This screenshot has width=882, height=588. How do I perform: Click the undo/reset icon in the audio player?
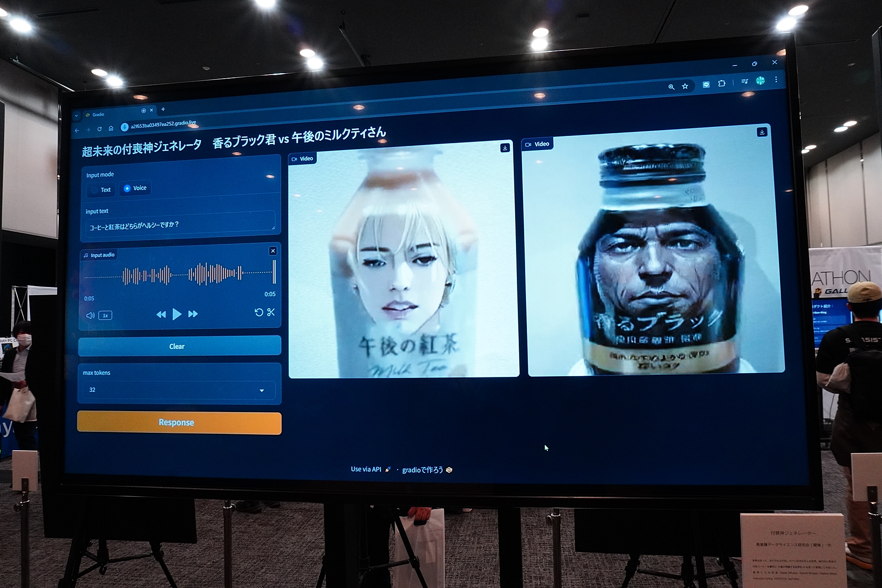point(260,312)
